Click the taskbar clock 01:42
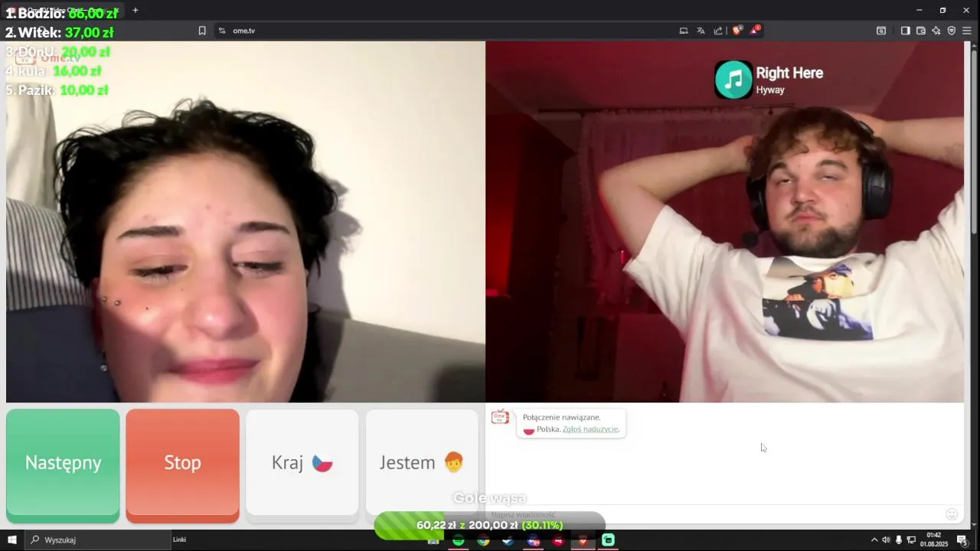Viewport: 980px width, 551px height. pos(934,540)
